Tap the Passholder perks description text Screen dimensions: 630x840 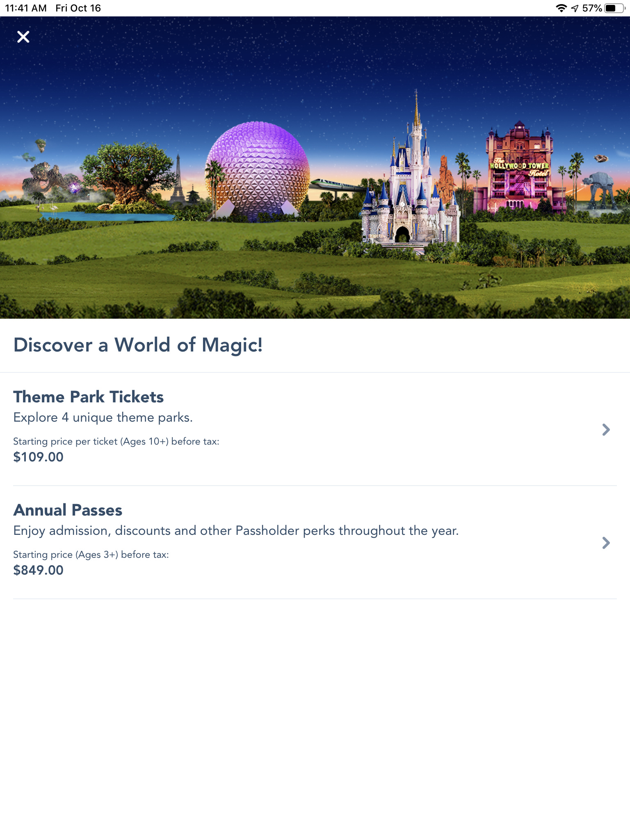(236, 531)
